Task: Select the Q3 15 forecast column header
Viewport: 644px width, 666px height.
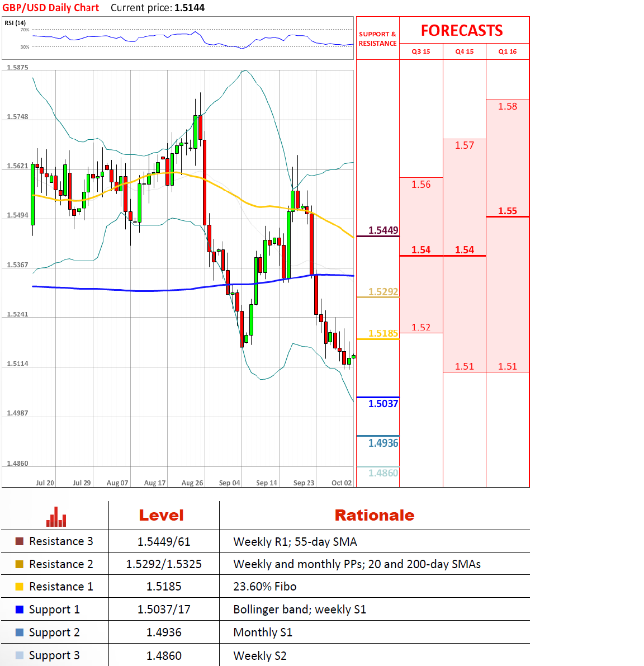Action: [x=421, y=51]
